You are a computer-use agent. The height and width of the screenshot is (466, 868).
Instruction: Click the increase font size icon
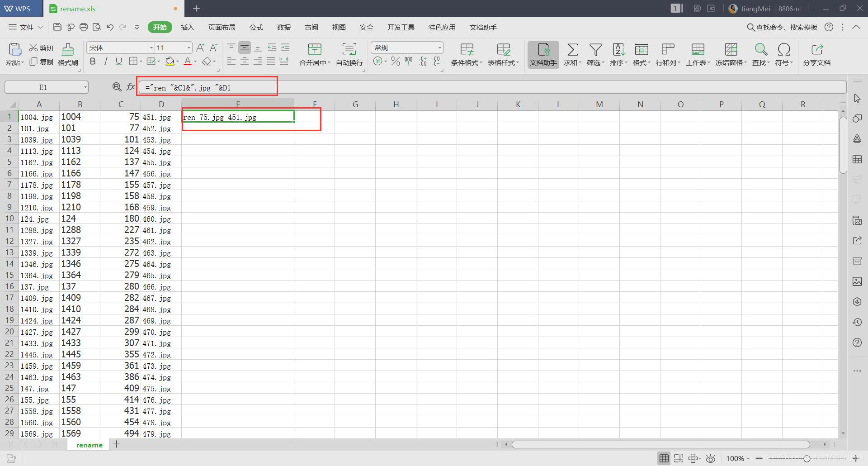coord(200,48)
